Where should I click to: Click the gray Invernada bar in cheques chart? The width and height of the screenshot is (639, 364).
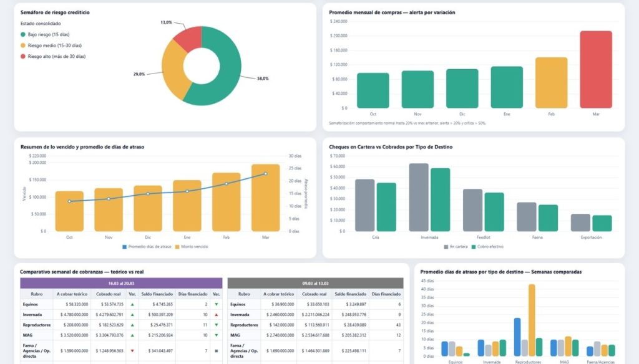(x=418, y=197)
